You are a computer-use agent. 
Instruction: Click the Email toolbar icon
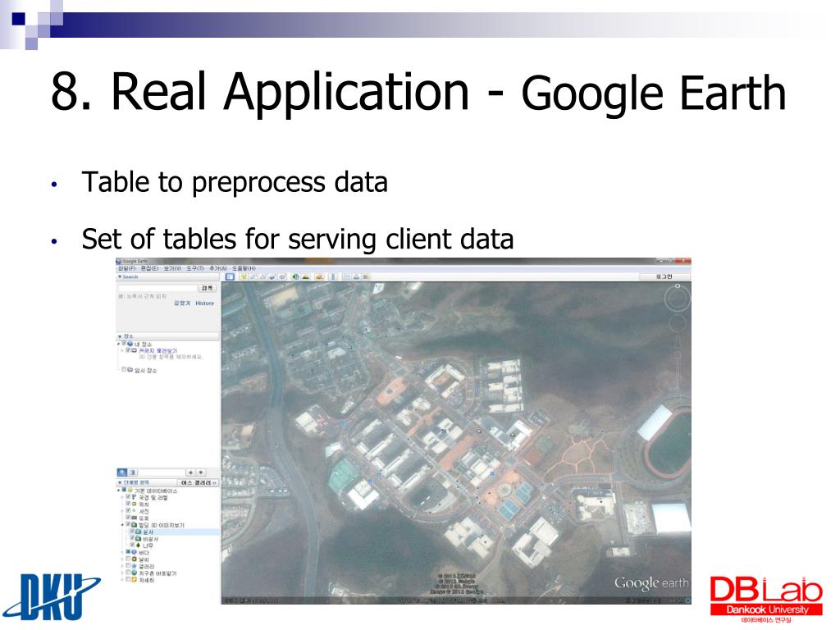pos(347,277)
